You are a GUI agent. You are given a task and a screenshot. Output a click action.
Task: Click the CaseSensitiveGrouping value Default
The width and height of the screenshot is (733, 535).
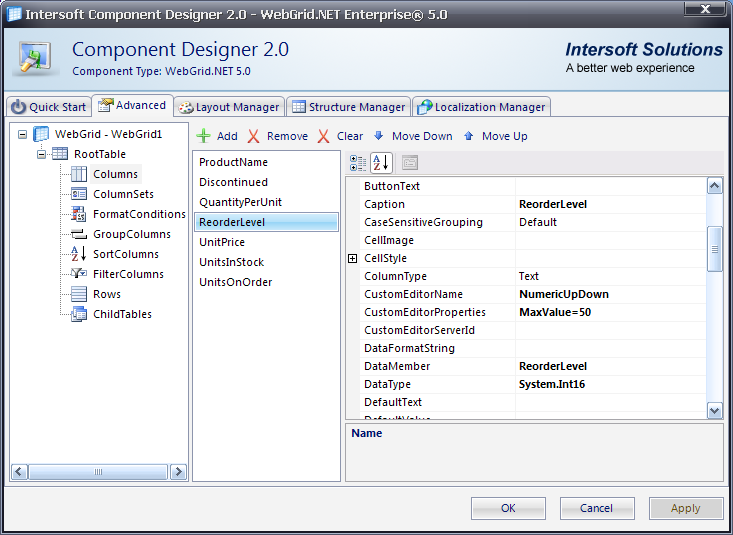coord(610,222)
